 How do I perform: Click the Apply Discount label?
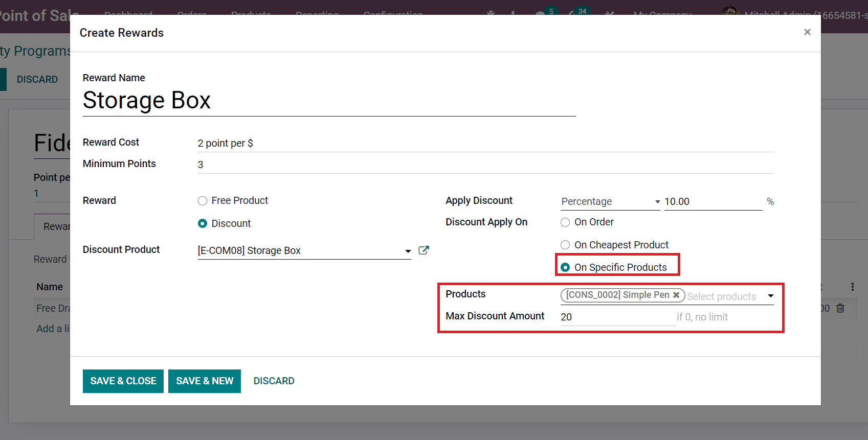coord(479,200)
